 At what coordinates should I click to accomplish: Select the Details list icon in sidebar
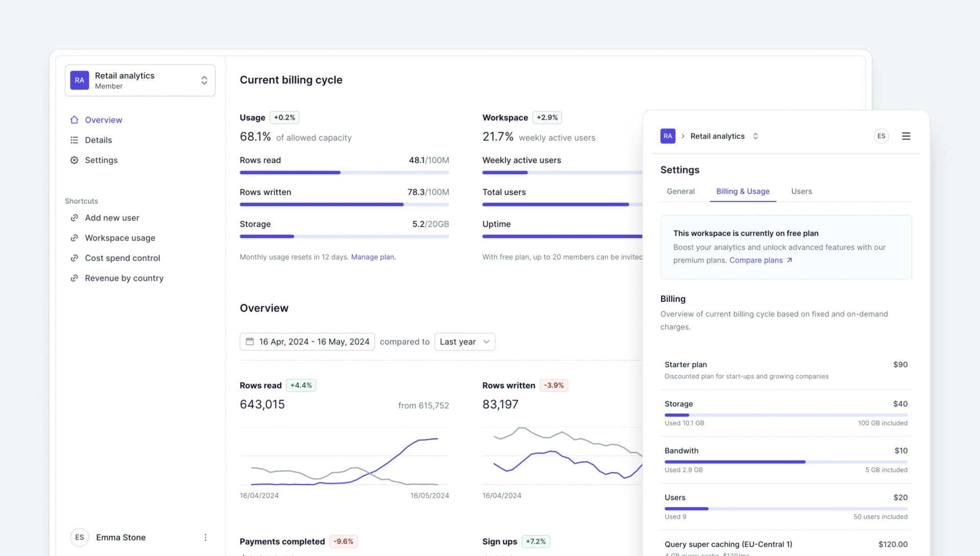point(75,140)
